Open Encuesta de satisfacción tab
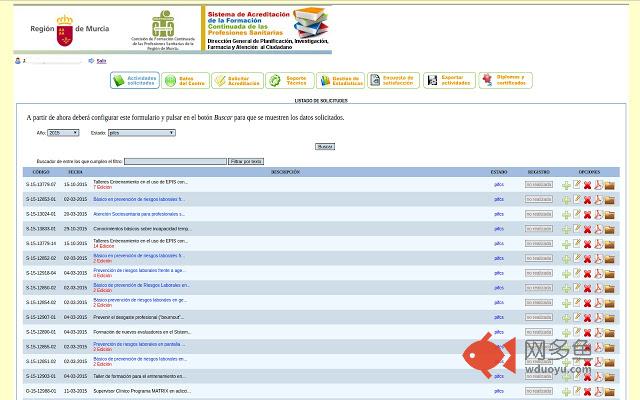Image resolution: width=640 pixels, height=400 pixels. click(393, 80)
